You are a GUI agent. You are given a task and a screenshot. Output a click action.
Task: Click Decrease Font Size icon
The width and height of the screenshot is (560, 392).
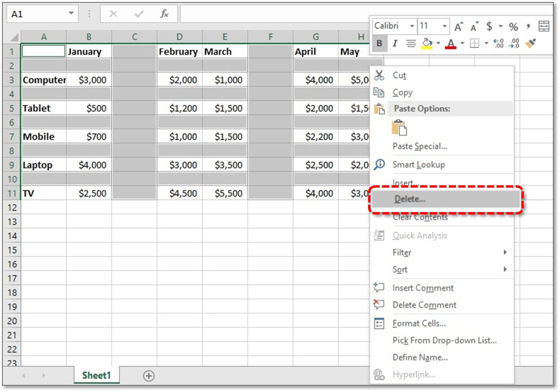(474, 26)
